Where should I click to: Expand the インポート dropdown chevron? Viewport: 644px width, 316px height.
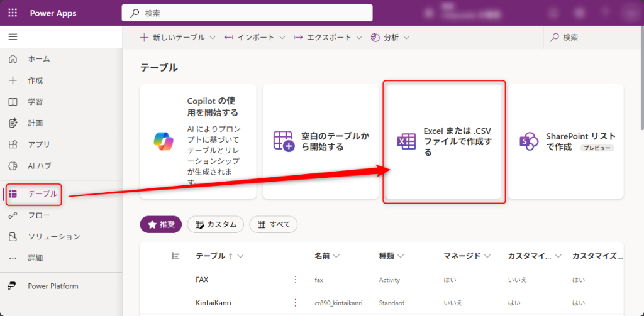coord(282,37)
